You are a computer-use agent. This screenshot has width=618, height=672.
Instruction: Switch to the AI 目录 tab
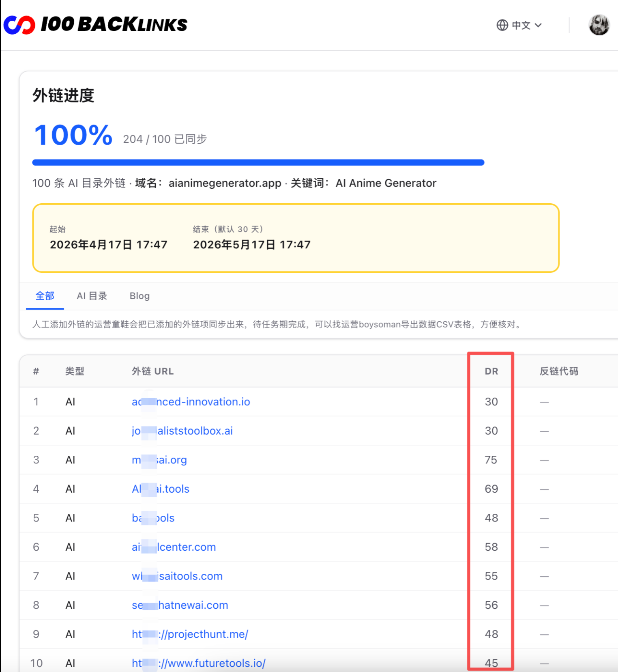92,296
